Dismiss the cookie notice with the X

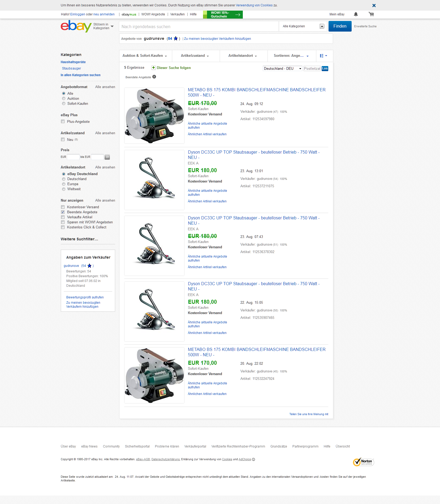(x=374, y=6)
